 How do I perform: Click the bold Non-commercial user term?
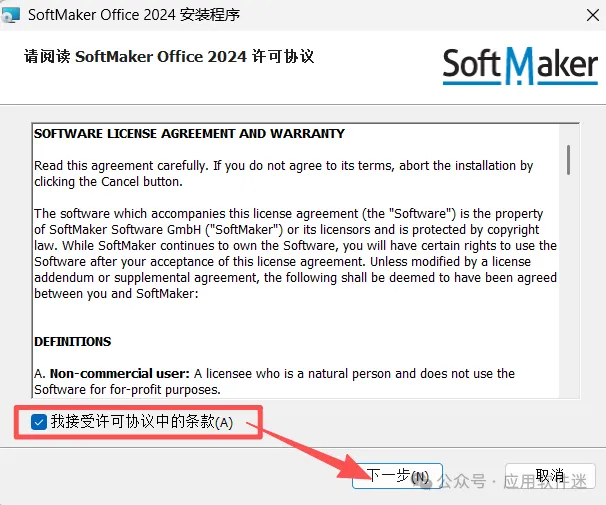(120, 374)
